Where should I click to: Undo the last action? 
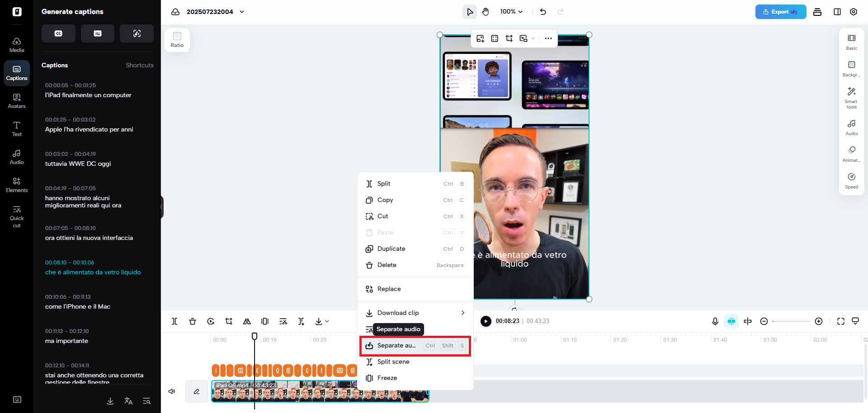(543, 12)
